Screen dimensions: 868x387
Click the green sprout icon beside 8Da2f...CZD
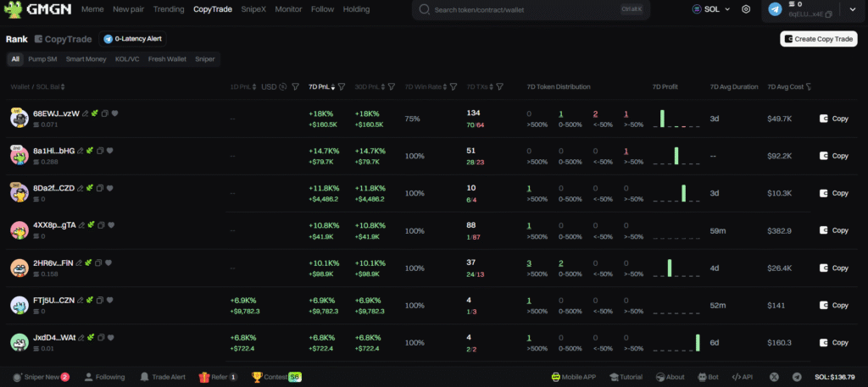pyautogui.click(x=90, y=188)
